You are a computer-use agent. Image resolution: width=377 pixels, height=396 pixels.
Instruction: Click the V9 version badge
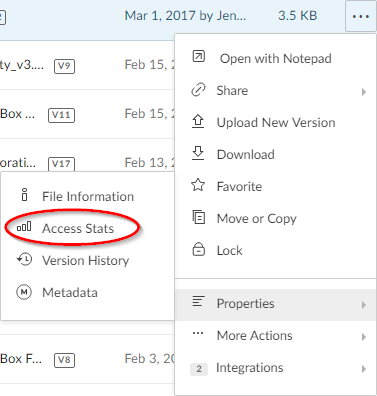pyautogui.click(x=64, y=66)
